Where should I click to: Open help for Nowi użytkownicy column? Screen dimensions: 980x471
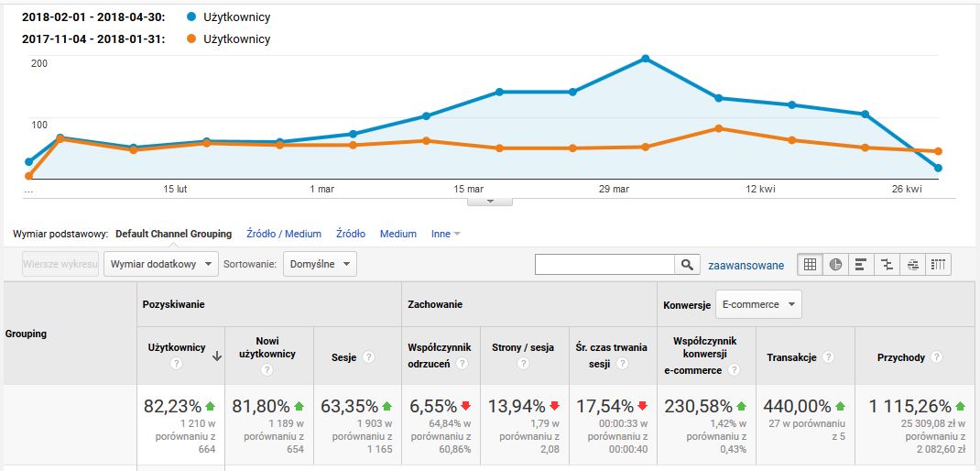267,370
